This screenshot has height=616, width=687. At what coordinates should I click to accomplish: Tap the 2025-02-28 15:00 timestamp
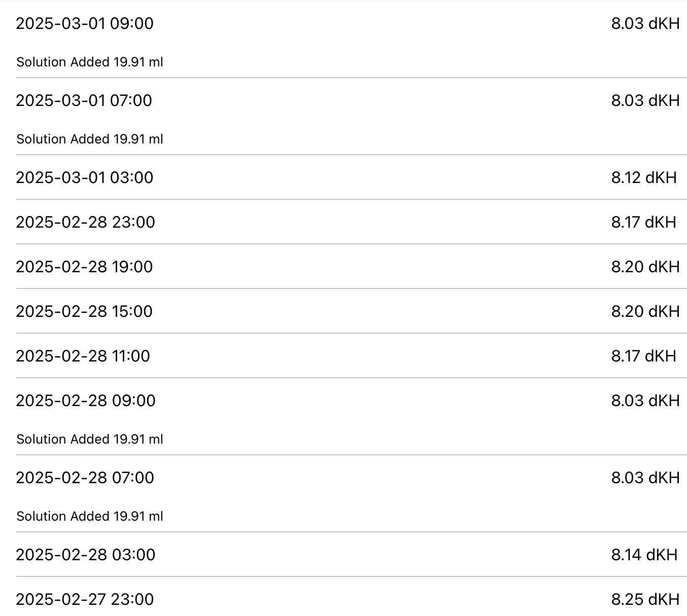[x=84, y=312]
